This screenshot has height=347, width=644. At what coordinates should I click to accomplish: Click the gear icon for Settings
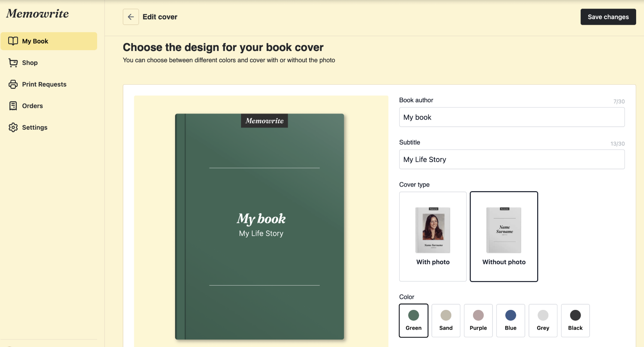(13, 127)
